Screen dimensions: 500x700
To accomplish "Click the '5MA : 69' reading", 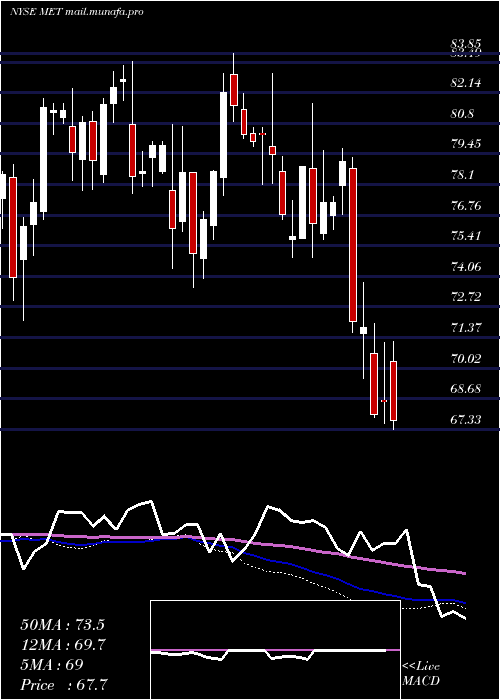I will (x=52, y=664).
